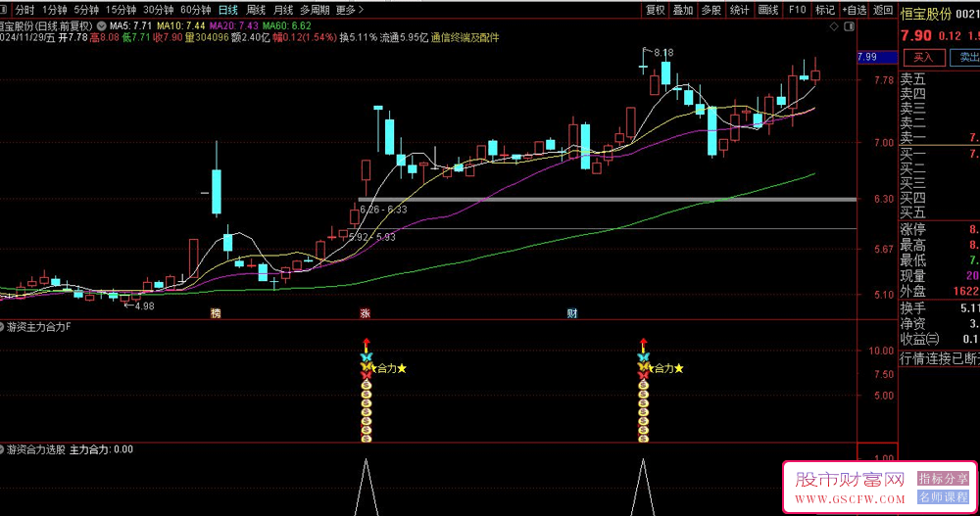This screenshot has width=980, height=516.
Task: Open 统计 statistics tool
Action: coord(739,10)
